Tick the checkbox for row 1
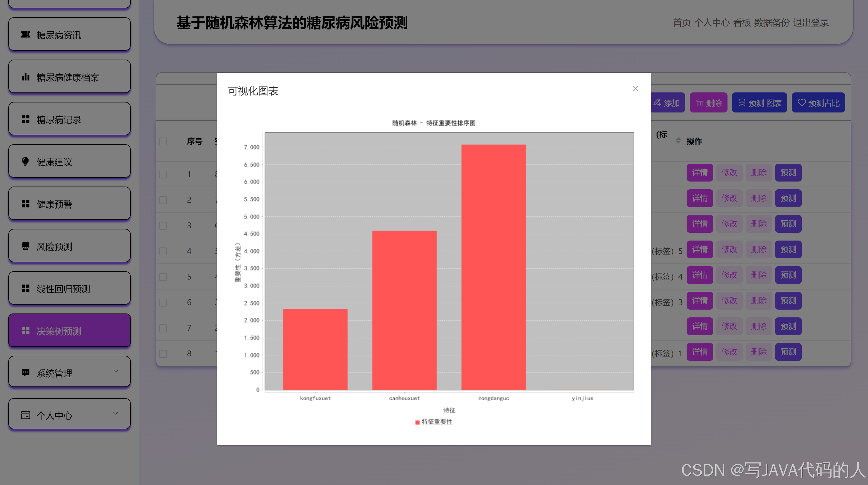Screen dimensions: 868x485 click(163, 174)
